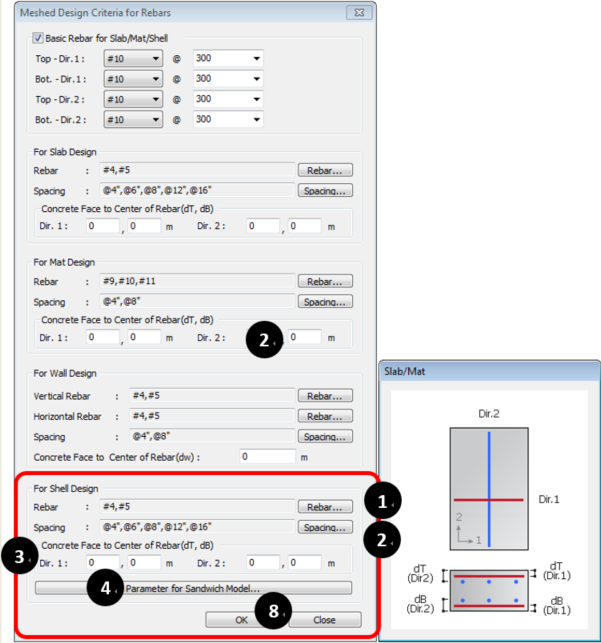
Task: Expand Bot. - Dir.2 spacing combo box
Action: click(x=228, y=119)
